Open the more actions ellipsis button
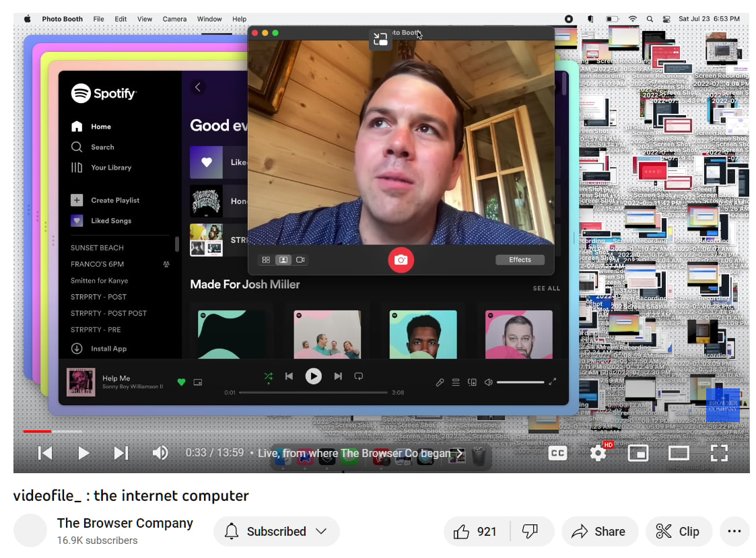Viewport: 756px width, 558px height. [734, 532]
